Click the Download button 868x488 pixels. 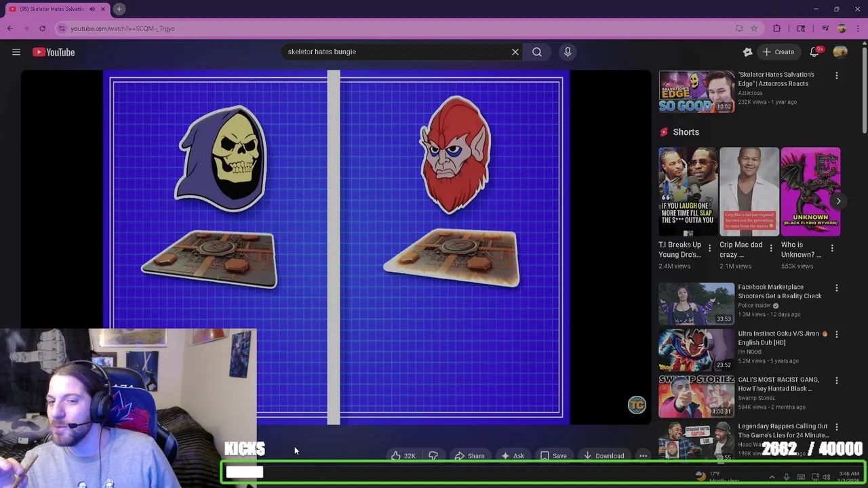click(x=604, y=456)
